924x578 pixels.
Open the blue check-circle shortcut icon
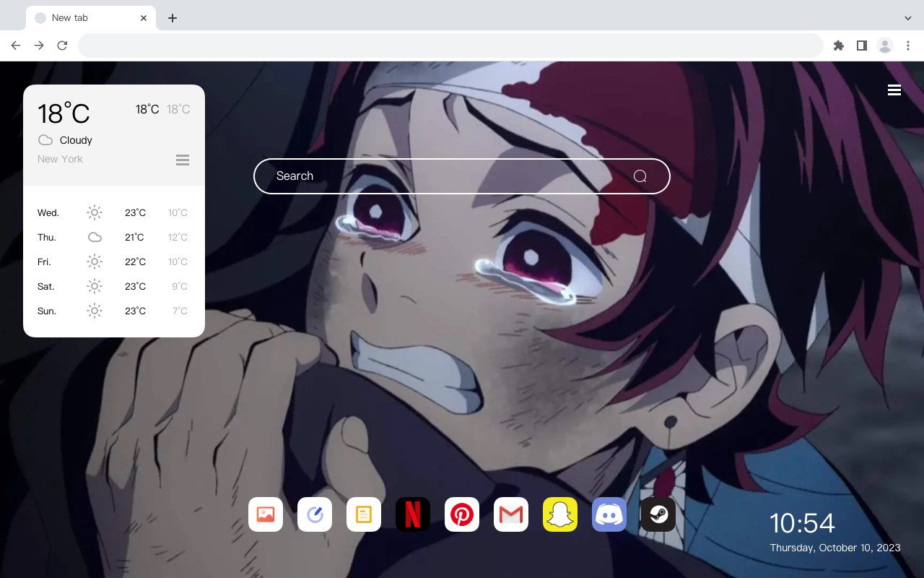pos(315,514)
